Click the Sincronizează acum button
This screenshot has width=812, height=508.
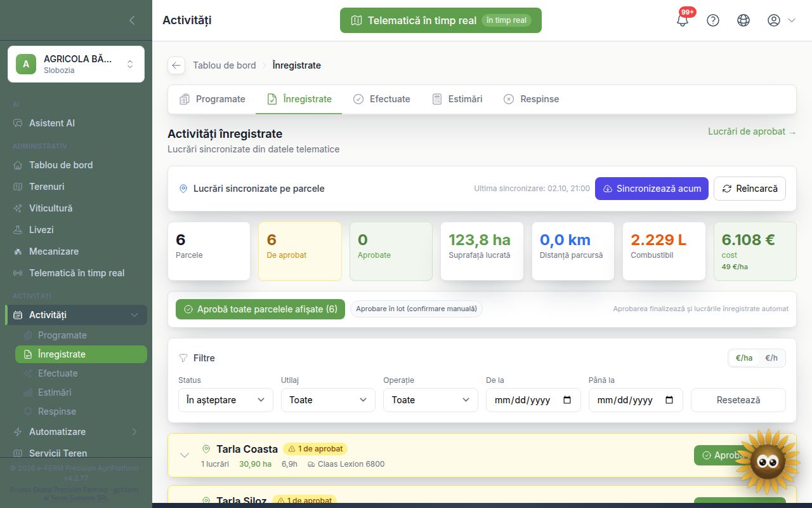(652, 189)
